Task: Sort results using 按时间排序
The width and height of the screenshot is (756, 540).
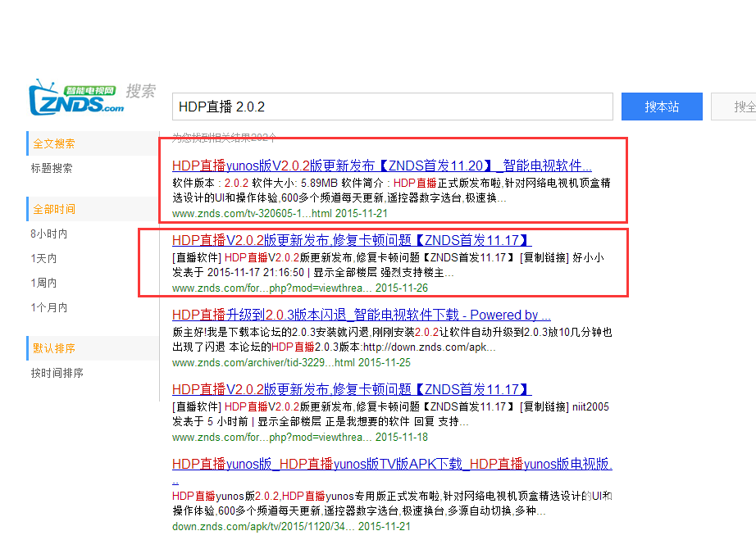Action: point(57,373)
